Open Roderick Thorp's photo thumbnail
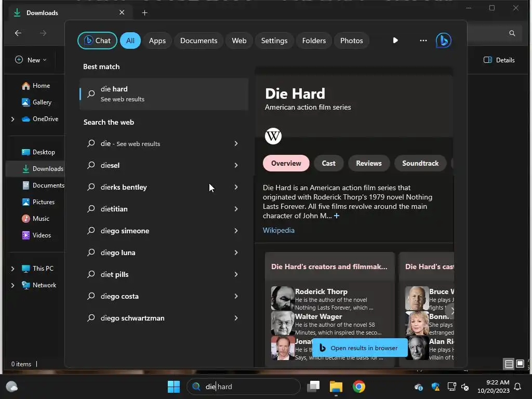The width and height of the screenshot is (532, 399). [x=283, y=298]
